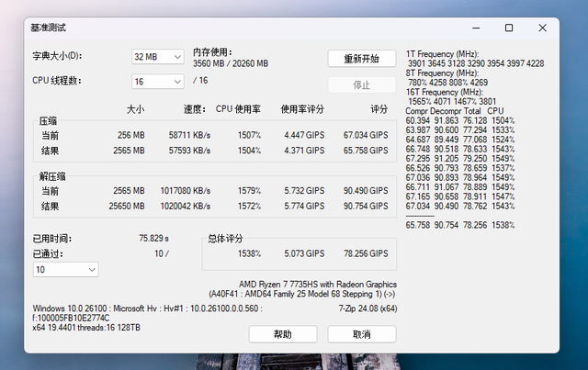Click compression current rating 67.034 GIPS

tap(366, 135)
